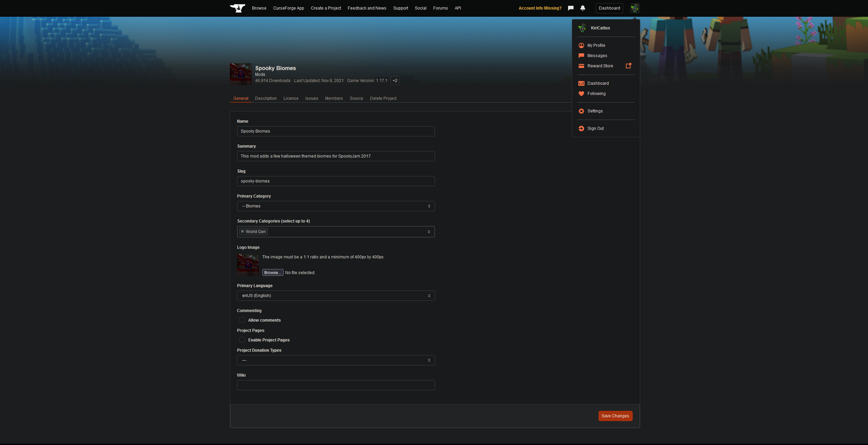Click the Account Info Missing link
Screen dimensions: 868x445
[x=540, y=8]
